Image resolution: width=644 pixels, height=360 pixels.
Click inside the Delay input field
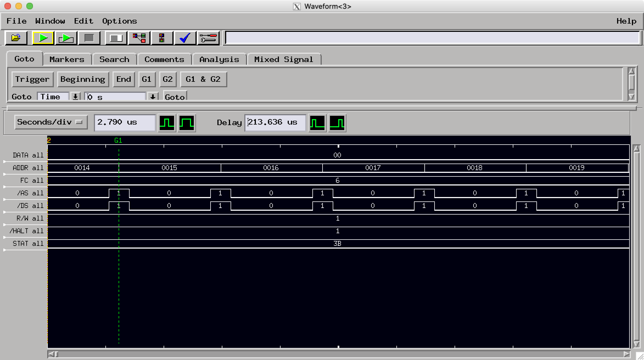point(275,122)
